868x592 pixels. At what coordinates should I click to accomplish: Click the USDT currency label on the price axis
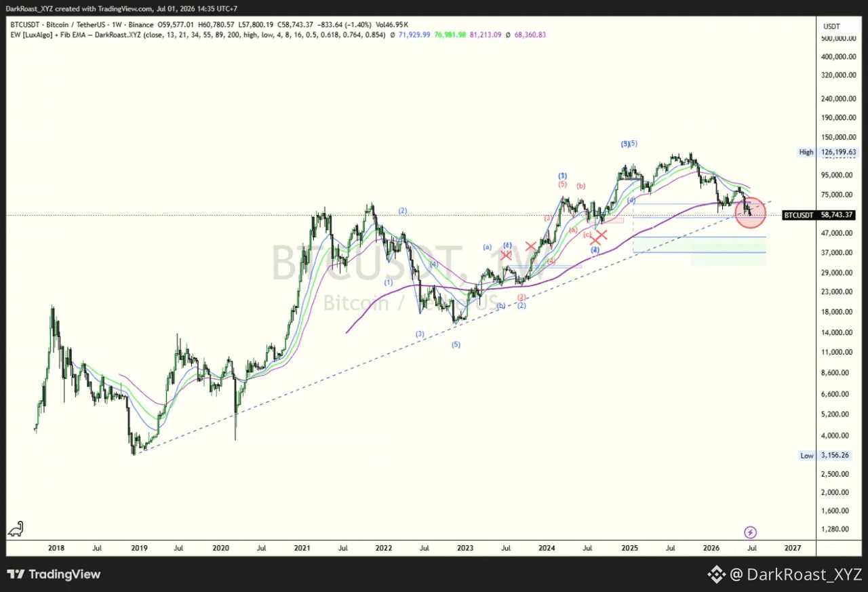(x=831, y=26)
